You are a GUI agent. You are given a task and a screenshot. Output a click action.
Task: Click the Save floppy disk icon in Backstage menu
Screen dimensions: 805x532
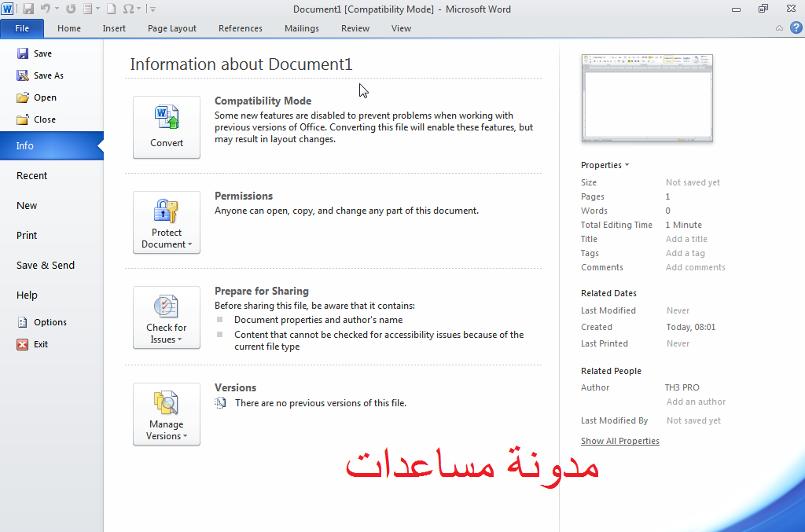tap(23, 53)
